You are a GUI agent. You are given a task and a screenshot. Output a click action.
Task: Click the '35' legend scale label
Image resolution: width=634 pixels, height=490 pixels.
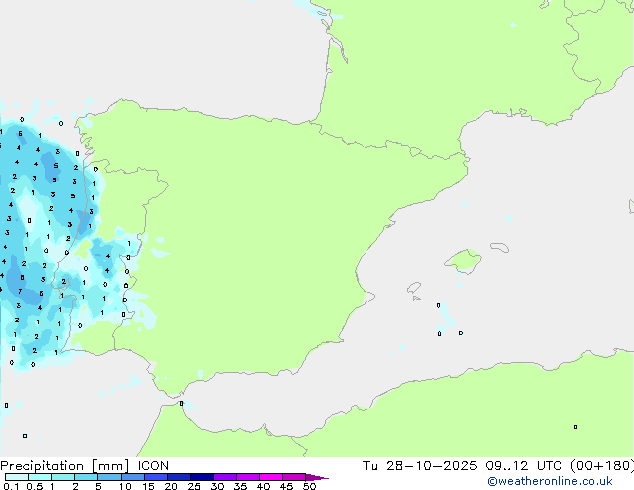pos(240,486)
